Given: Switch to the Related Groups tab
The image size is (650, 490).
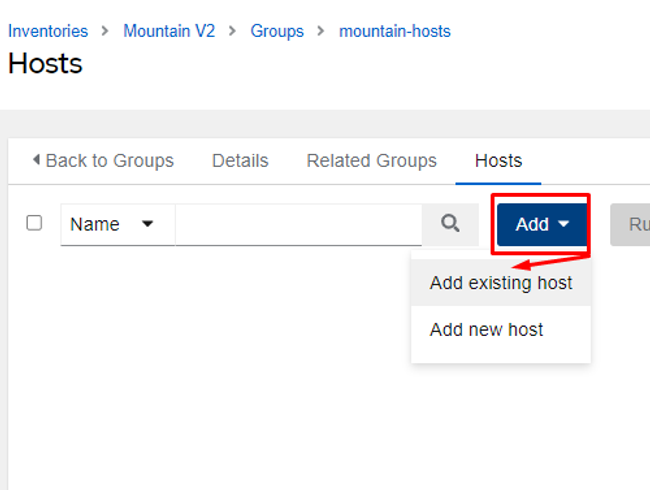Looking at the screenshot, I should pyautogui.click(x=371, y=161).
